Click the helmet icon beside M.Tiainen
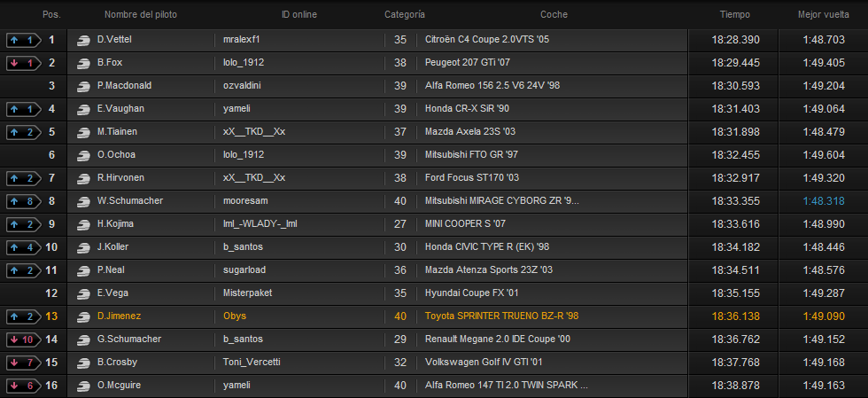The image size is (868, 398). click(x=83, y=132)
